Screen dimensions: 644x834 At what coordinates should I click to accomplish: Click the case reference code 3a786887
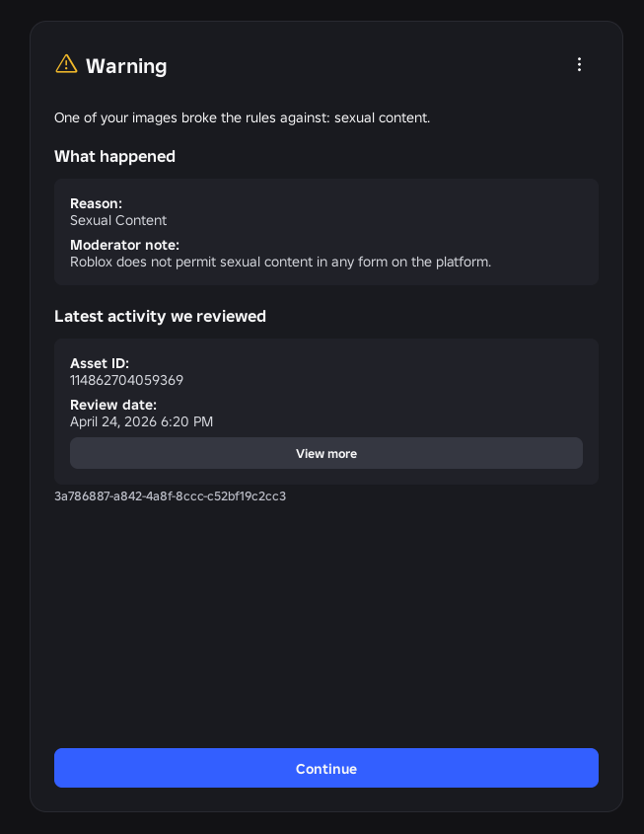(170, 495)
